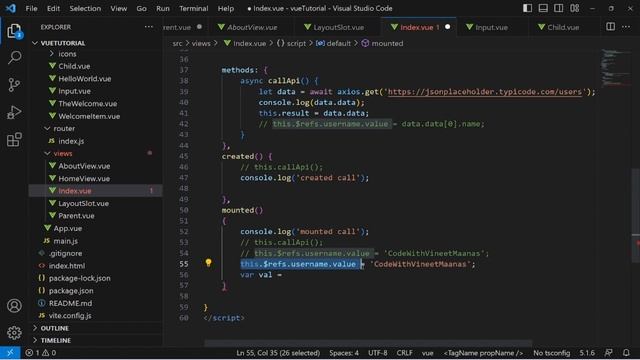Click 'views' in the breadcrumb path
The height and width of the screenshot is (360, 640).
point(201,43)
